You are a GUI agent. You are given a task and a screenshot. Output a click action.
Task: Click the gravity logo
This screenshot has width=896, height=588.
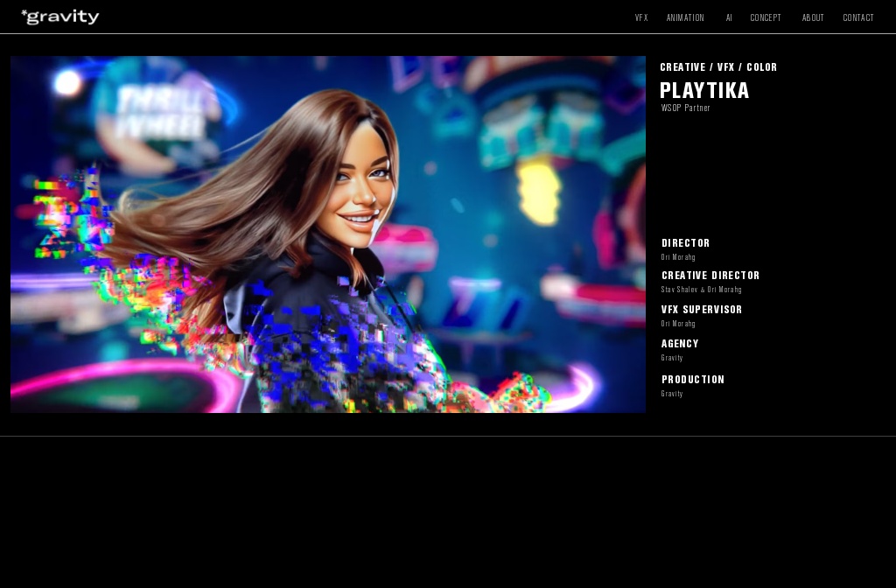tap(60, 17)
